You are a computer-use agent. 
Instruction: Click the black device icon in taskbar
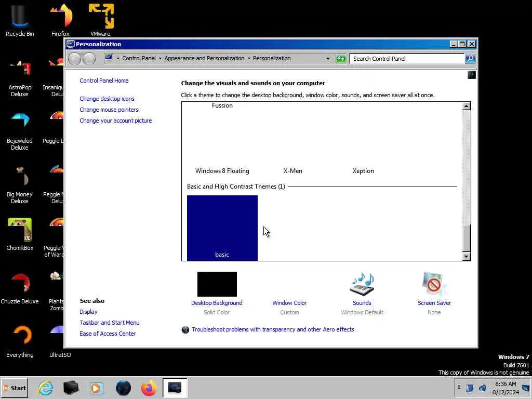coord(71,388)
